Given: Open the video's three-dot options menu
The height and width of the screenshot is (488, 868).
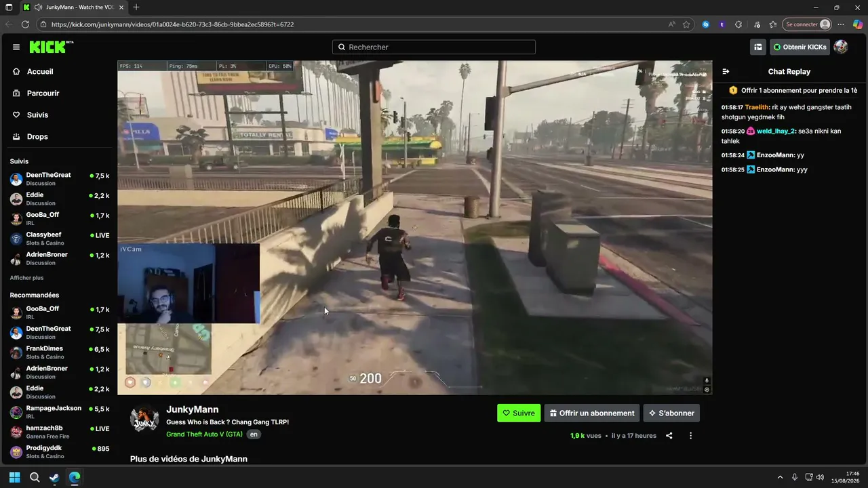Looking at the screenshot, I should (691, 436).
